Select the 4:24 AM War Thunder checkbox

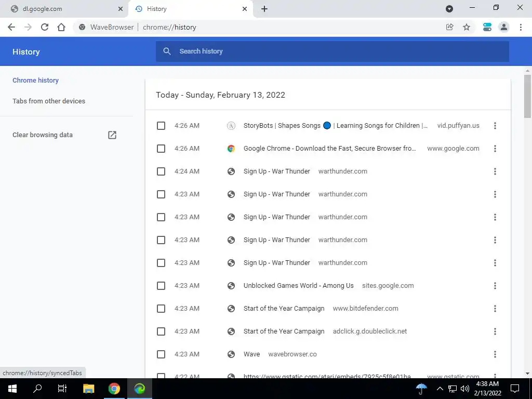(161, 171)
